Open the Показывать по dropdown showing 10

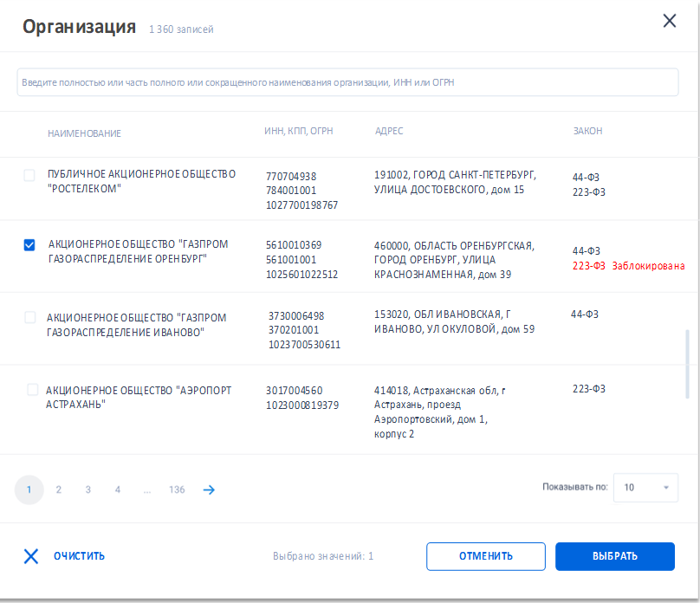pyautogui.click(x=645, y=488)
